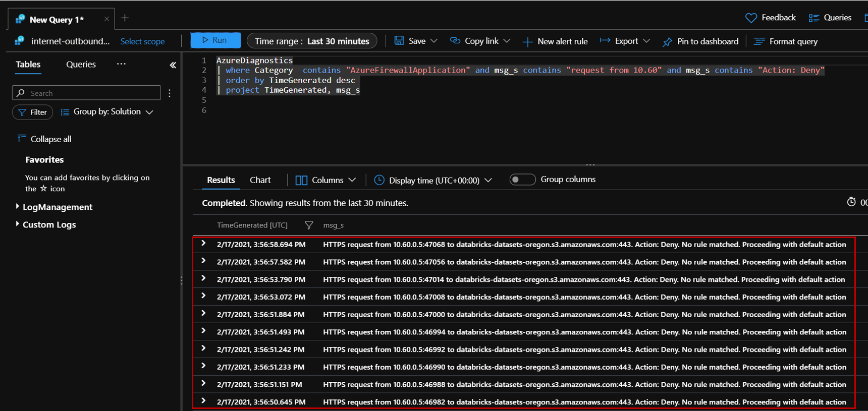Add a new query tab with plus icon
Viewport: 868px width, 411px height.
[125, 18]
